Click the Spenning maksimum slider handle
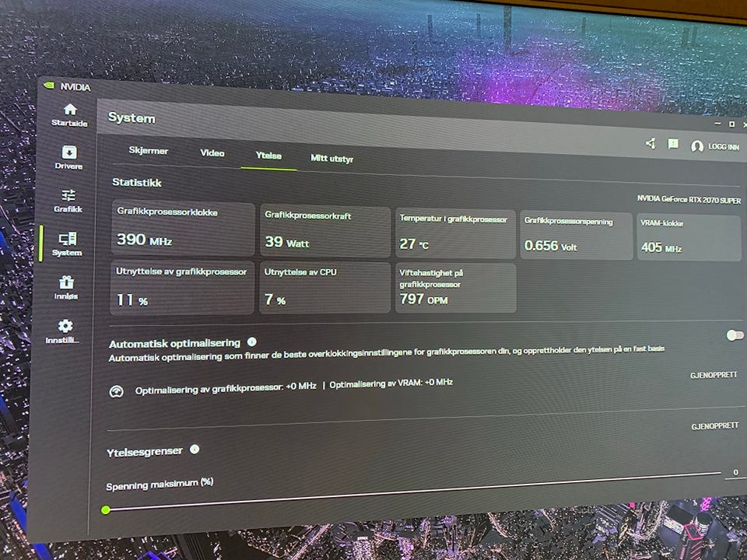The width and height of the screenshot is (747, 560). tap(106, 510)
